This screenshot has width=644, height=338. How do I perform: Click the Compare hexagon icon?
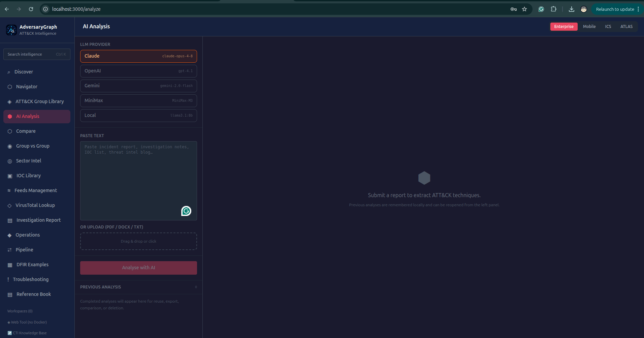(10, 131)
